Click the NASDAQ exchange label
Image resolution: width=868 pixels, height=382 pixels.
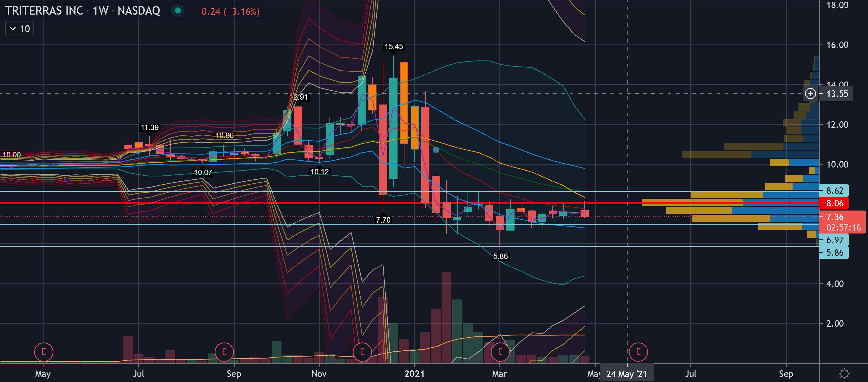[139, 11]
